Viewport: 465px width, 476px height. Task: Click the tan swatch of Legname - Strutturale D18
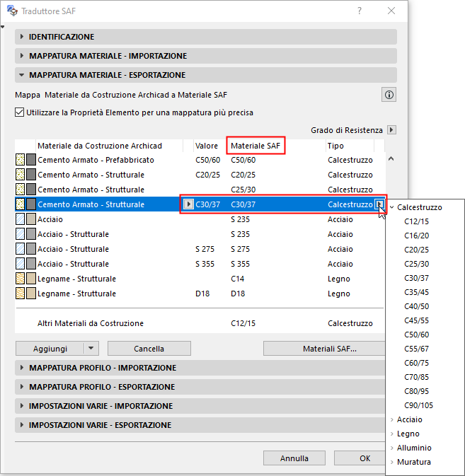point(31,294)
